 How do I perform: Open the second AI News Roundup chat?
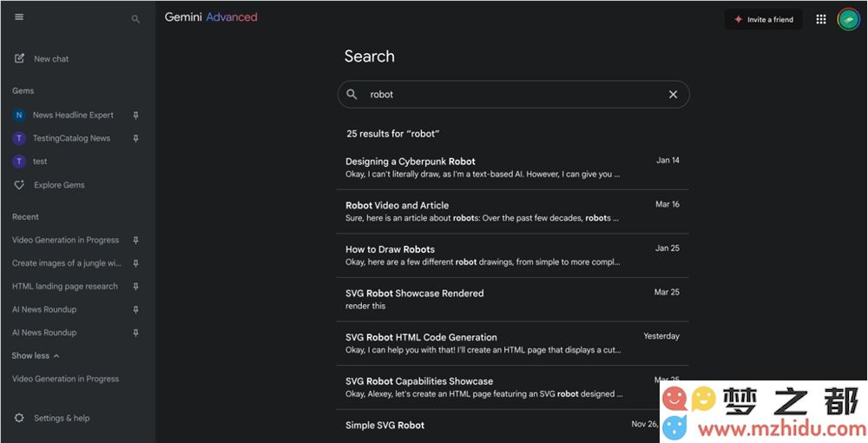(x=44, y=333)
